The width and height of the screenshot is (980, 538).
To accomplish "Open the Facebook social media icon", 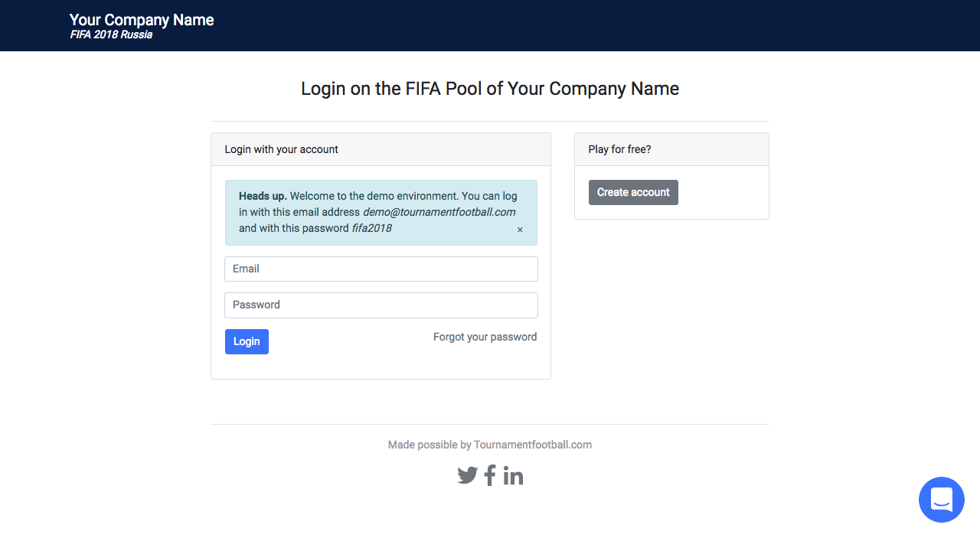I will tap(490, 475).
